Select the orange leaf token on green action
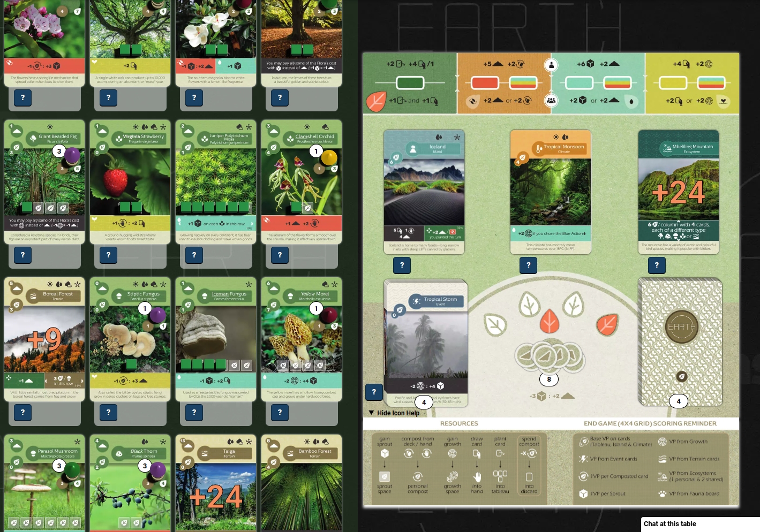This screenshot has width=760, height=532. coord(376,101)
